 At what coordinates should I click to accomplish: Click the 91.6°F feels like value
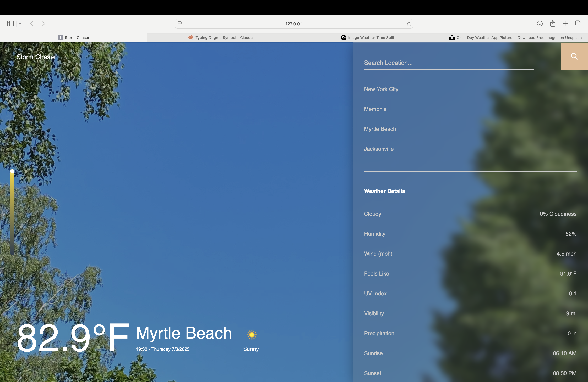[568, 273]
